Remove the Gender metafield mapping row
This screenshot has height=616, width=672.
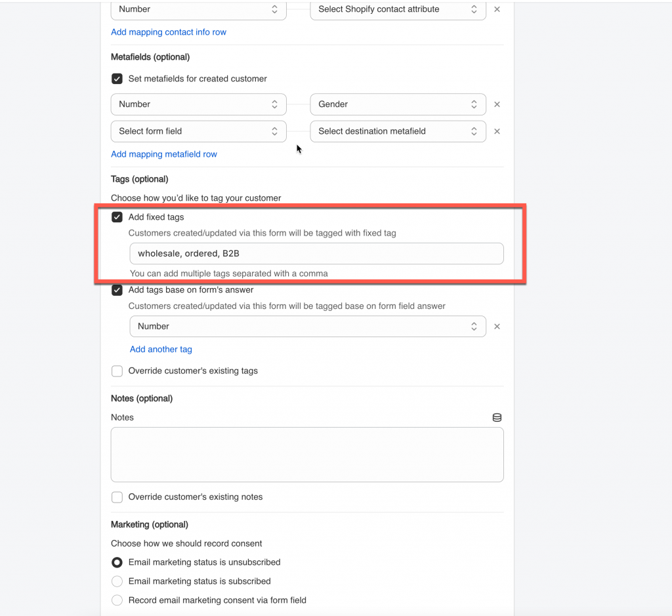point(497,104)
